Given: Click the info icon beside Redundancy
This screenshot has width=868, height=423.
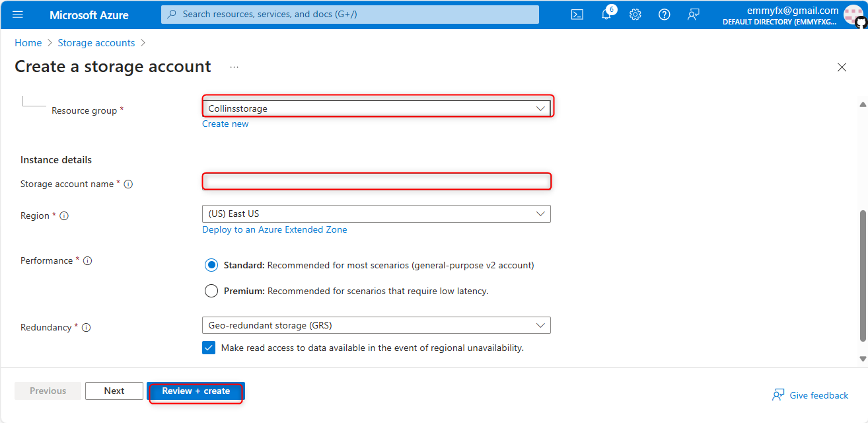Looking at the screenshot, I should pyautogui.click(x=86, y=328).
